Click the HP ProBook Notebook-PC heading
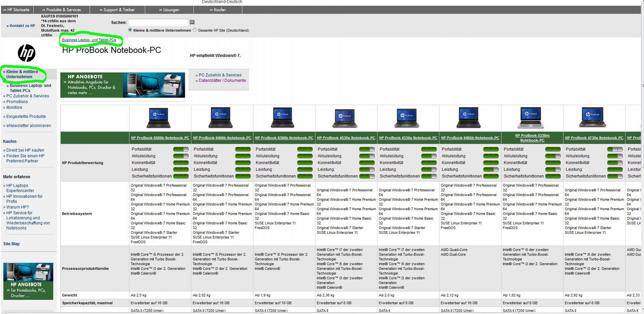This screenshot has height=314, width=644. 112,50
